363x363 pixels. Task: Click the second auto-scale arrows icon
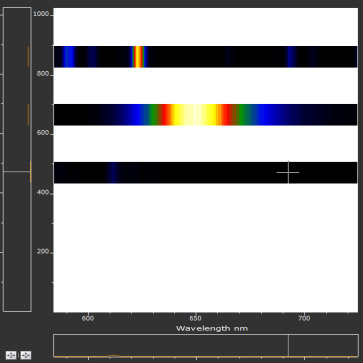pyautogui.click(x=26, y=355)
